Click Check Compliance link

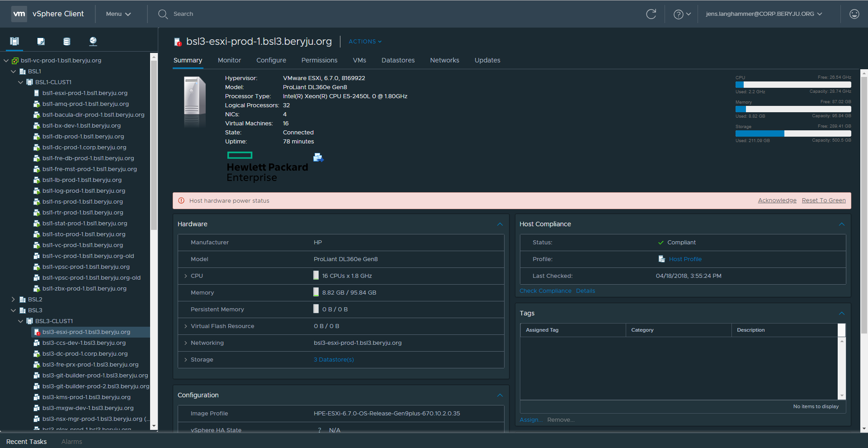tap(545, 291)
